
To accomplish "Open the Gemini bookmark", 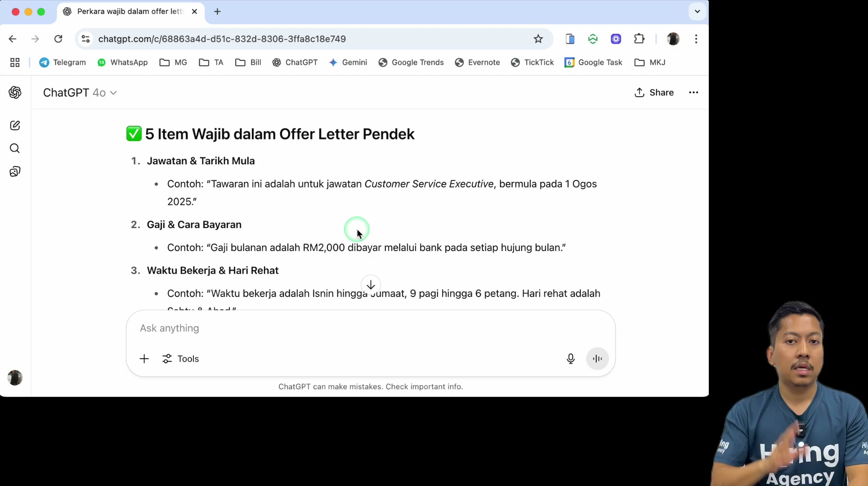I will [348, 63].
